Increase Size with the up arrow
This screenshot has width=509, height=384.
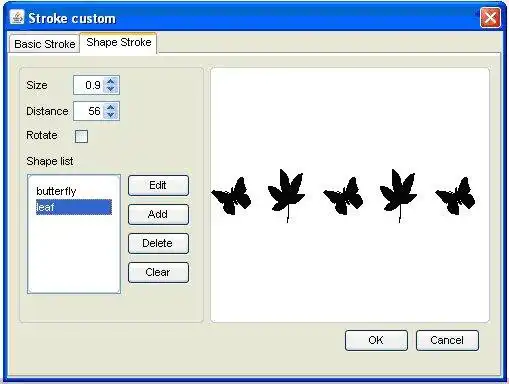point(111,81)
